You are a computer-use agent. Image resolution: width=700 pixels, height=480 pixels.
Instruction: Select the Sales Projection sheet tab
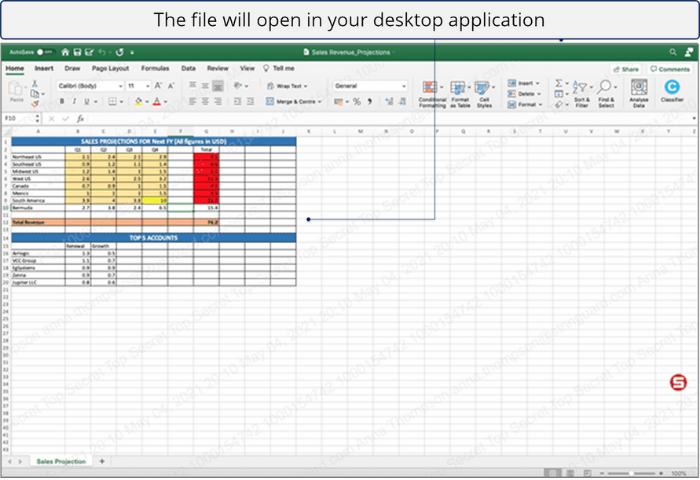[61, 461]
